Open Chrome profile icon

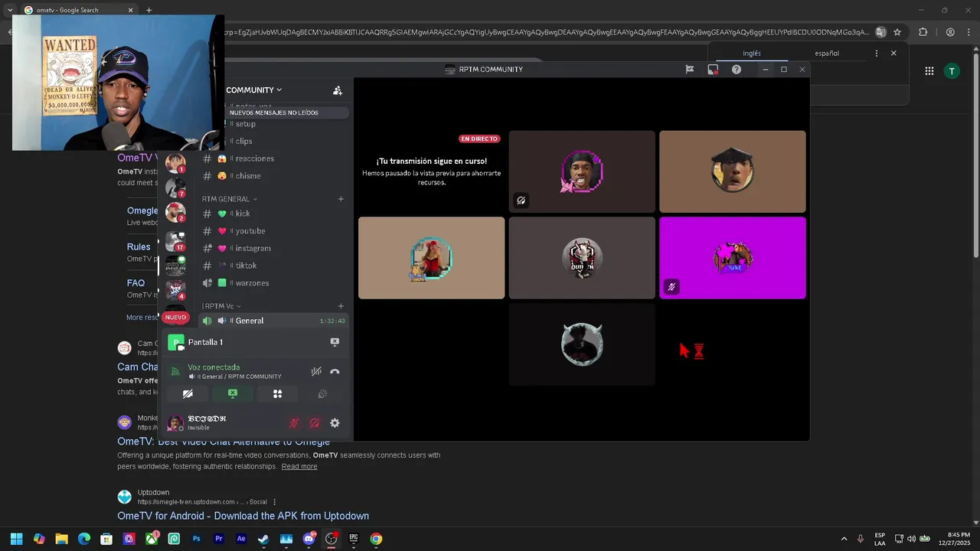coord(950,32)
